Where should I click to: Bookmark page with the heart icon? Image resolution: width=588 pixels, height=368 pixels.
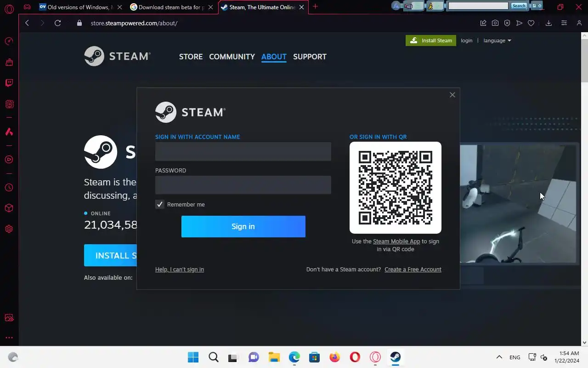(x=531, y=23)
